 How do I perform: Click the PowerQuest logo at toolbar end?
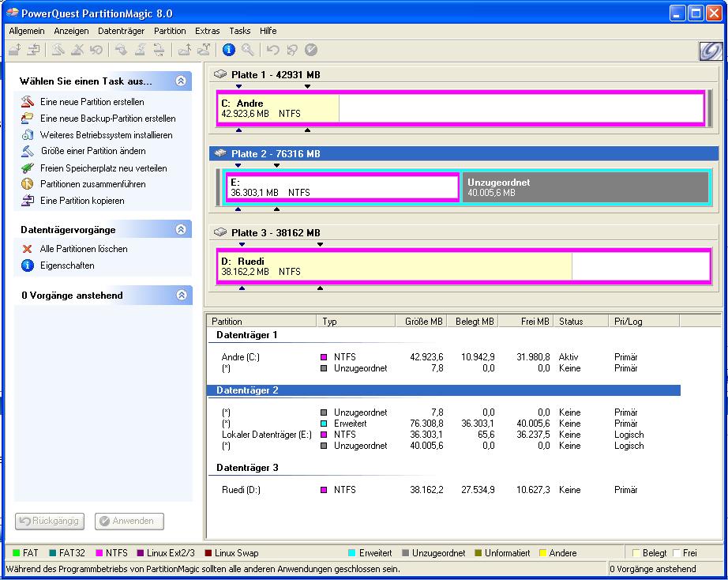tap(711, 51)
